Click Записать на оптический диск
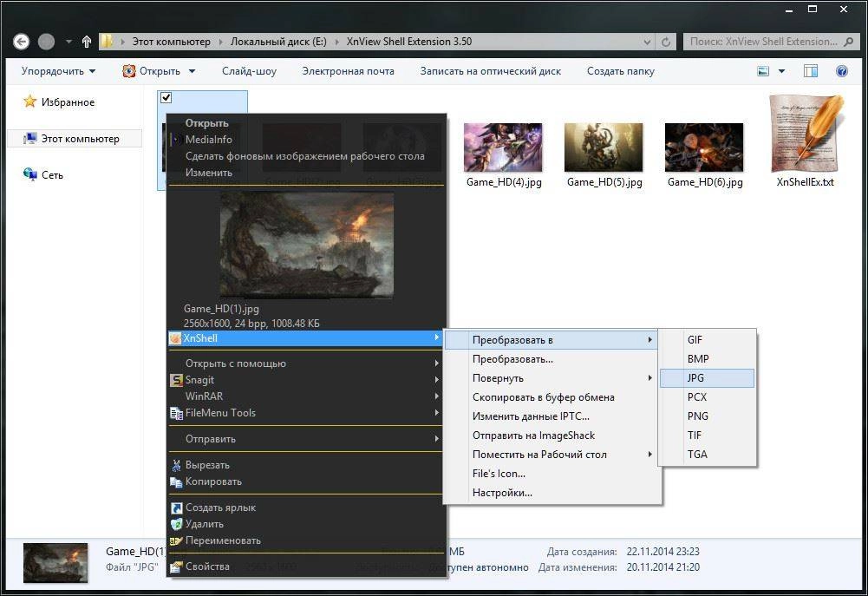Viewport: 868px width, 596px height. point(491,71)
